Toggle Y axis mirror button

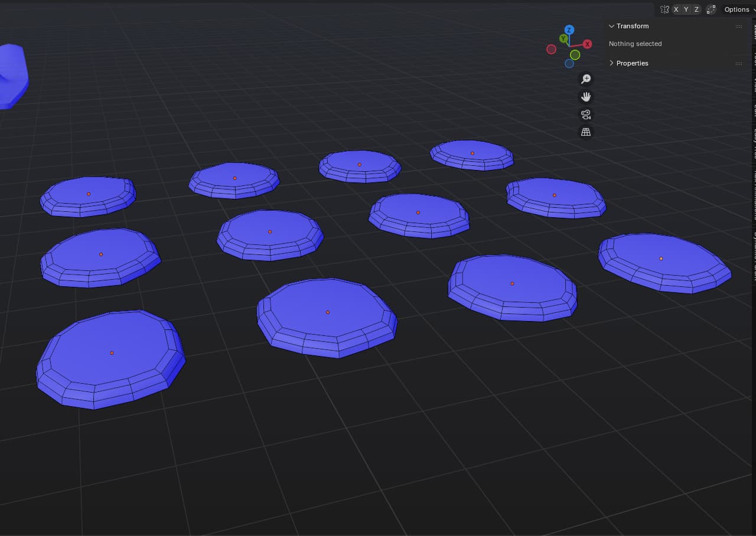pyautogui.click(x=686, y=9)
